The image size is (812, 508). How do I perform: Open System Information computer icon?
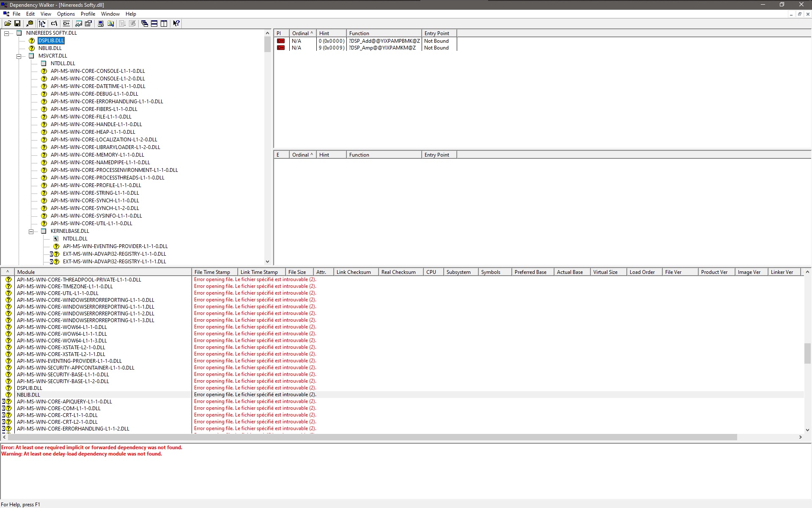[101, 24]
